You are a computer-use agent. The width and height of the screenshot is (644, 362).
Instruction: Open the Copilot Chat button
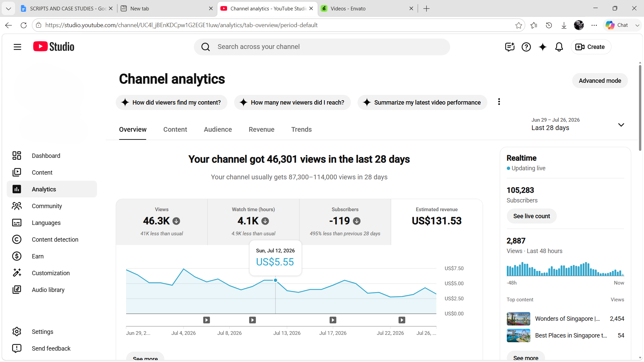(x=617, y=25)
